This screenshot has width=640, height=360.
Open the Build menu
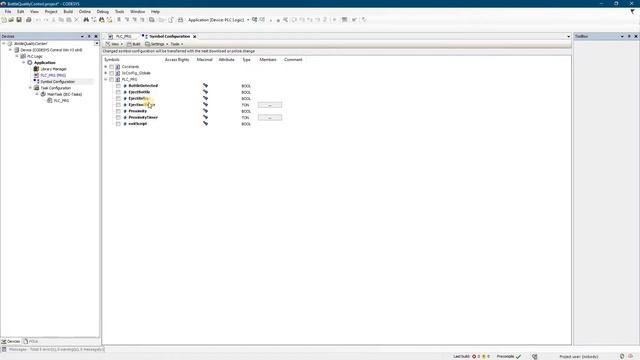pyautogui.click(x=68, y=12)
